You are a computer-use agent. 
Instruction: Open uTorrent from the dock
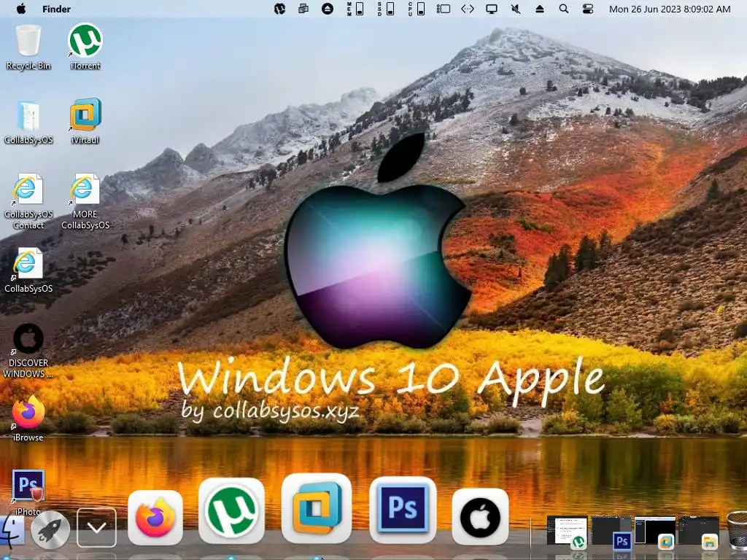tap(231, 511)
